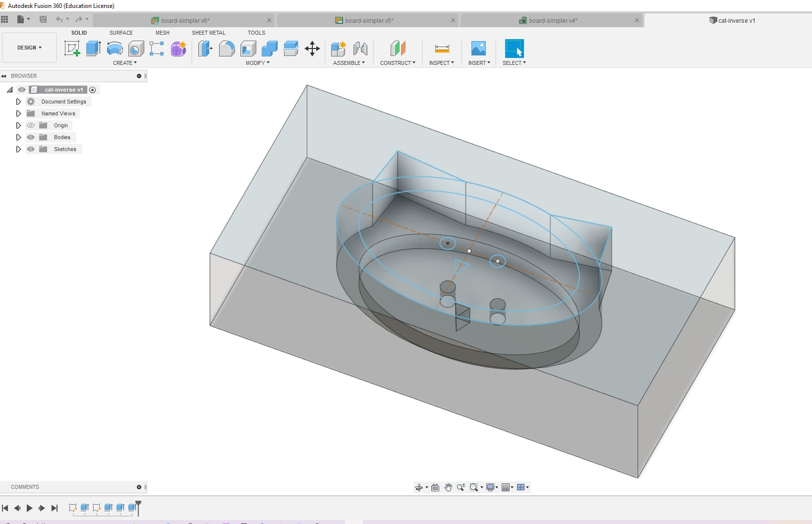Play the timeline history
The width and height of the screenshot is (812, 524).
pyautogui.click(x=29, y=508)
